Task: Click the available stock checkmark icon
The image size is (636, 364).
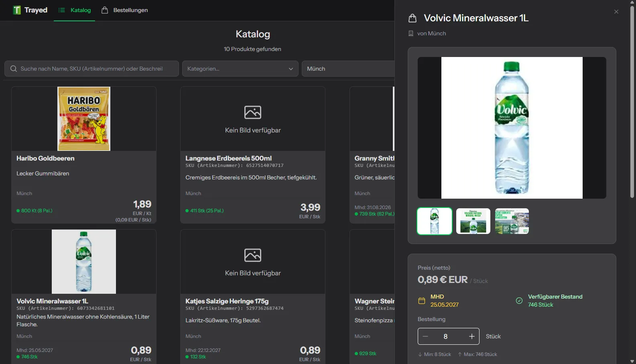Action: (519, 301)
